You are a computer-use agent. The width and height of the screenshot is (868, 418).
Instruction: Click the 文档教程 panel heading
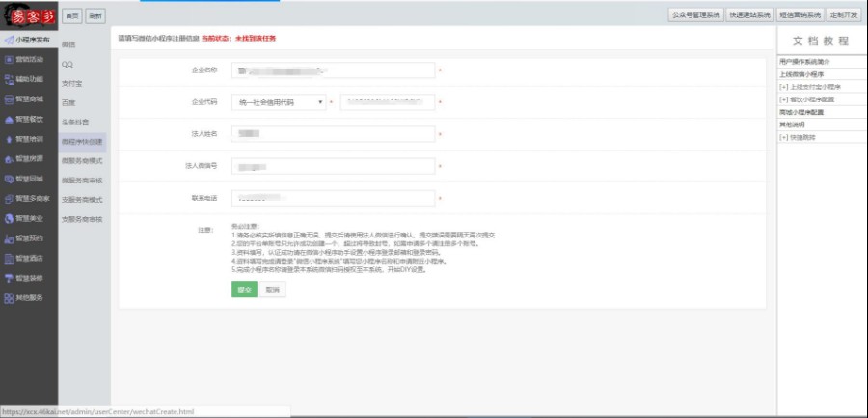coord(821,41)
